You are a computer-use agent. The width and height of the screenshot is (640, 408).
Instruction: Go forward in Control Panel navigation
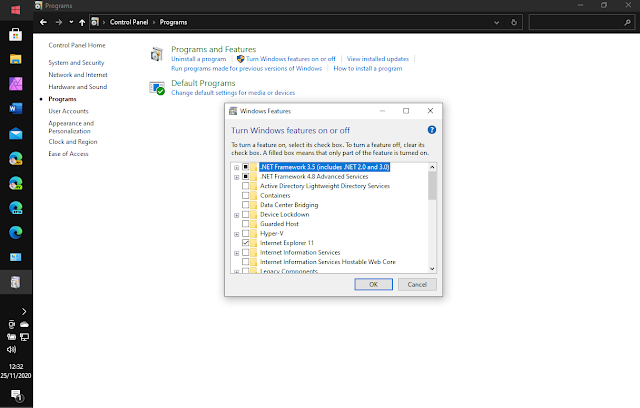[59, 22]
